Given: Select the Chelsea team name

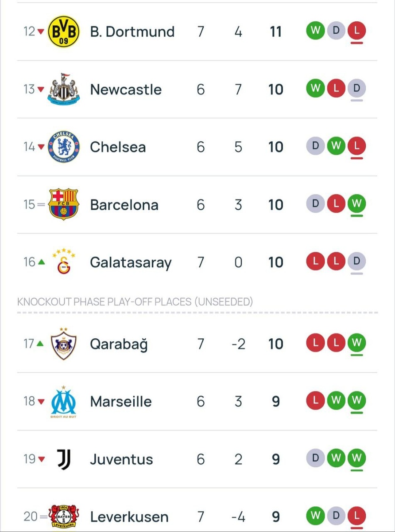Looking at the screenshot, I should pyautogui.click(x=118, y=147).
